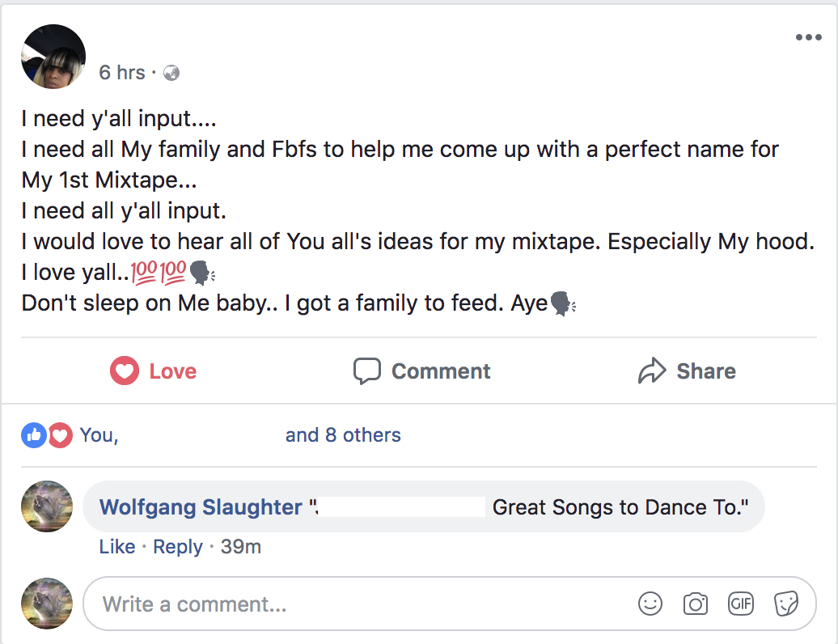Open the GIF picker in the comment box

point(741,604)
